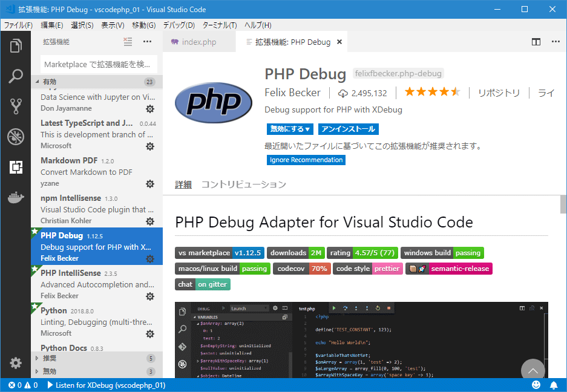Open extensions panel more actions menu
The height and width of the screenshot is (392, 567).
point(147,42)
